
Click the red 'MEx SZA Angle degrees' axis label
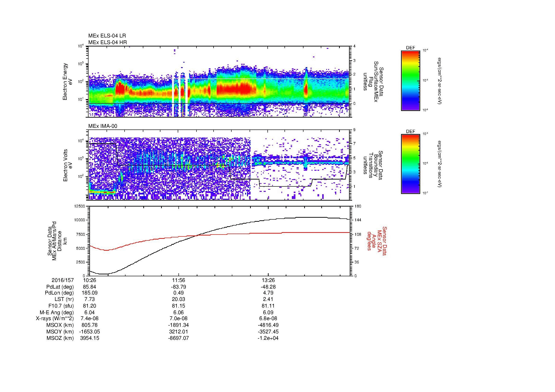(377, 241)
